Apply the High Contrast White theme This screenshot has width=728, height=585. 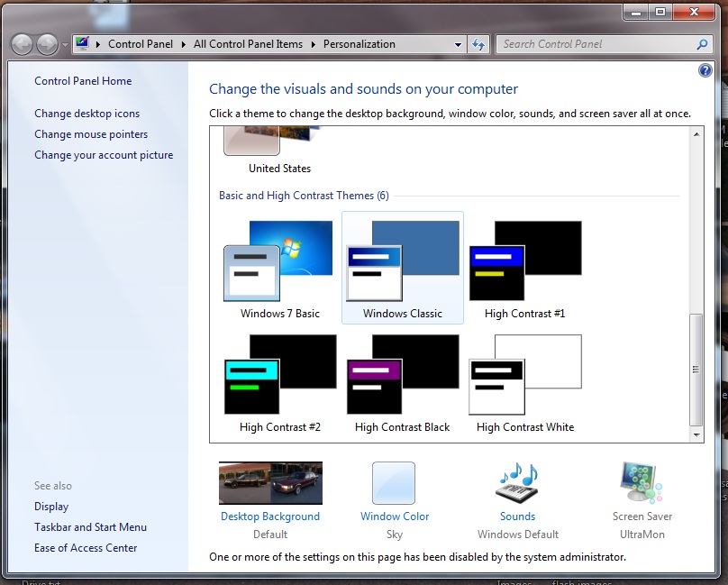(x=525, y=383)
